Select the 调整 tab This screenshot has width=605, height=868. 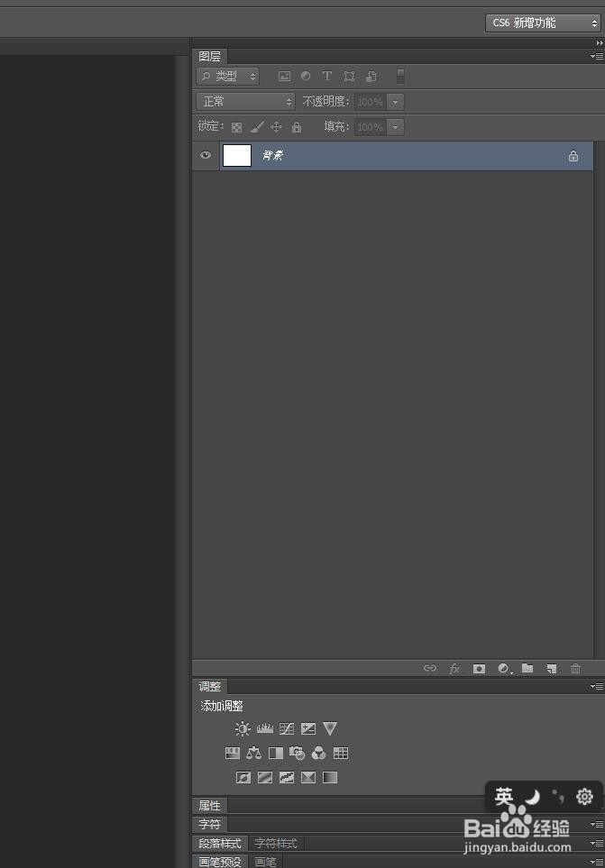[x=210, y=687]
